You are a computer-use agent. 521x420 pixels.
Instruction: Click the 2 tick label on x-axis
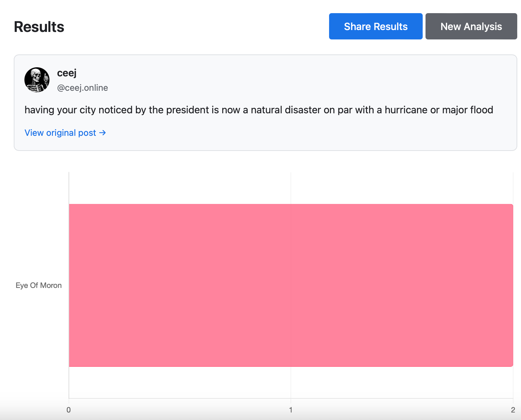click(x=513, y=410)
